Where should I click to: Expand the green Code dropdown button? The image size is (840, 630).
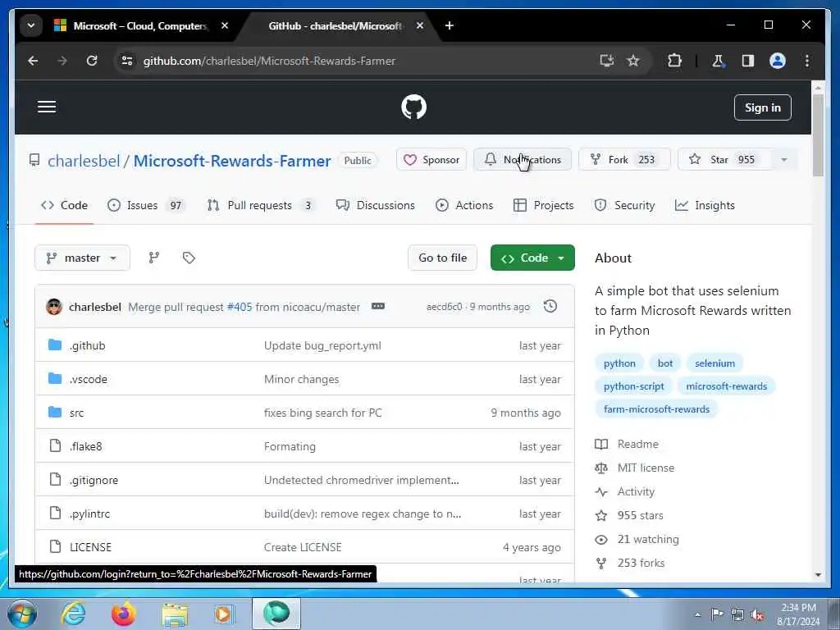[532, 258]
